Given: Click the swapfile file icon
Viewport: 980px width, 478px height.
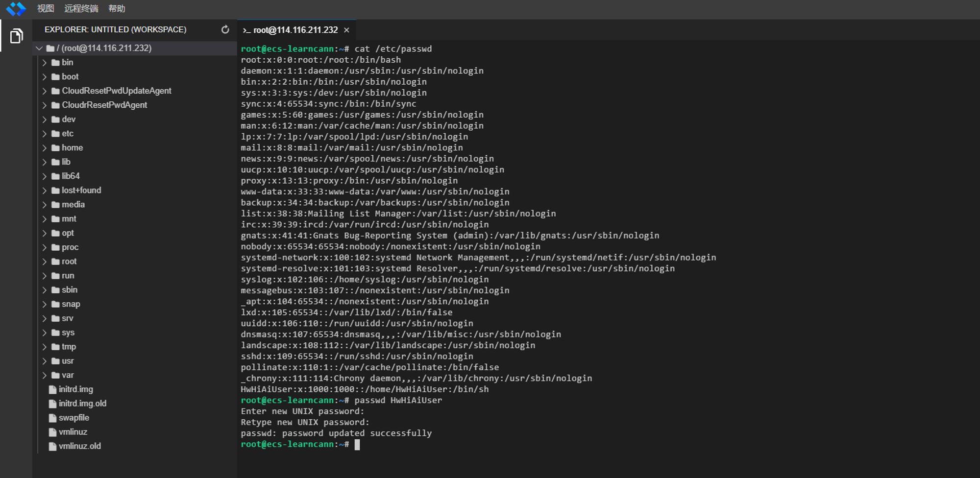Looking at the screenshot, I should (52, 418).
